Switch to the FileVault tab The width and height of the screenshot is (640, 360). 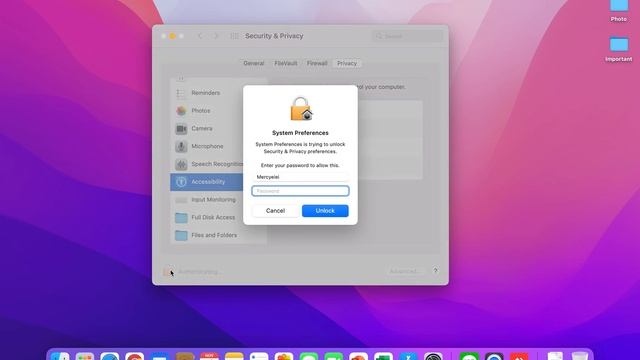[x=286, y=63]
